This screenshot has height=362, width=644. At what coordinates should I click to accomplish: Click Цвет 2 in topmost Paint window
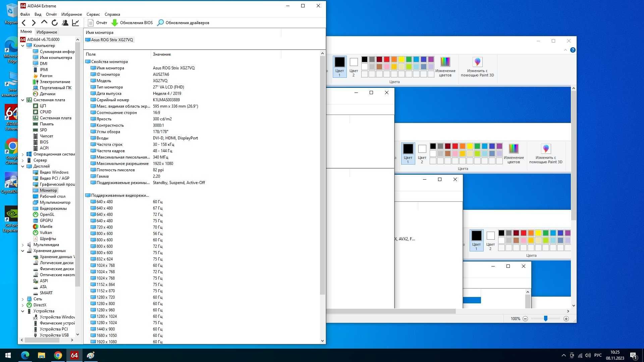[354, 66]
